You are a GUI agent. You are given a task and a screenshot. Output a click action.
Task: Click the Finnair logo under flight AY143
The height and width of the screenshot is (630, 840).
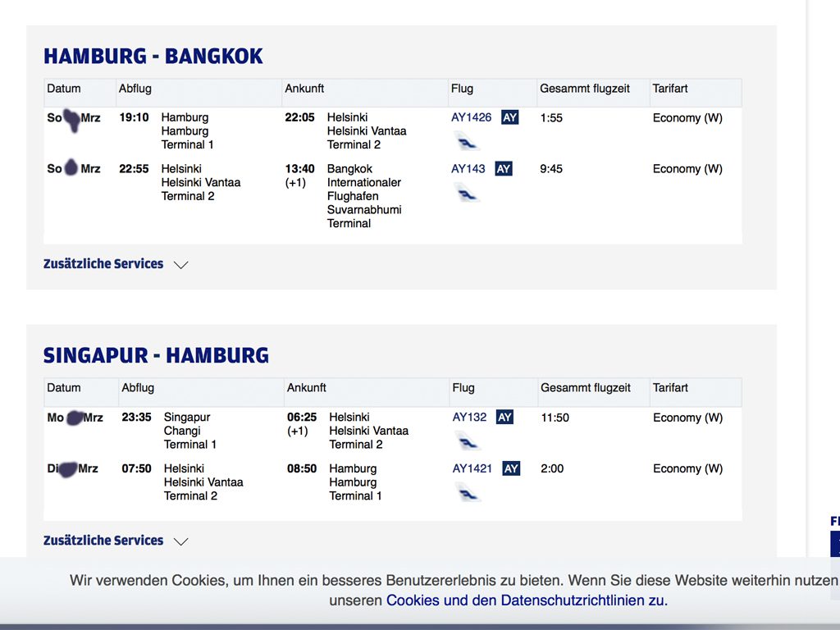[467, 194]
